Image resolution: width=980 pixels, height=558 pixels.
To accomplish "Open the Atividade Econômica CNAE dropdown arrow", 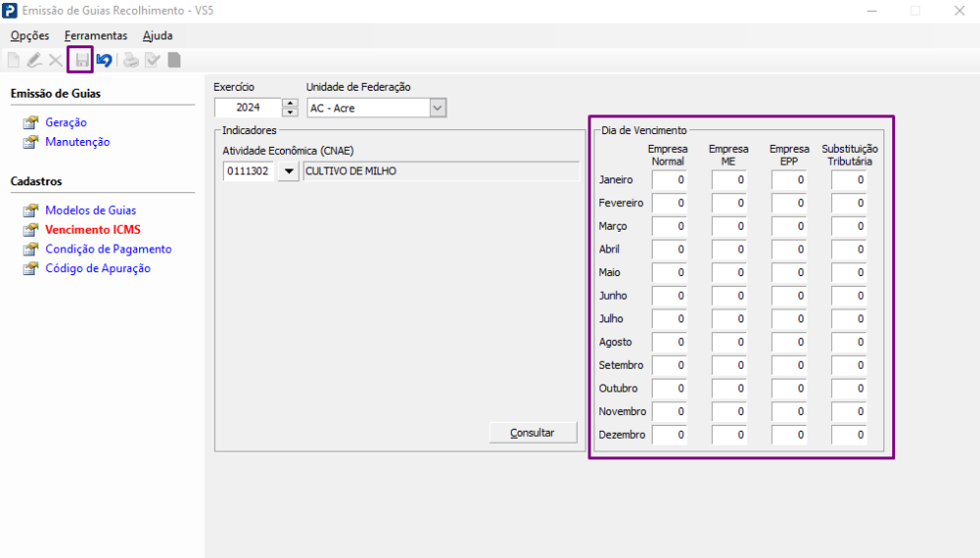I will [x=289, y=172].
